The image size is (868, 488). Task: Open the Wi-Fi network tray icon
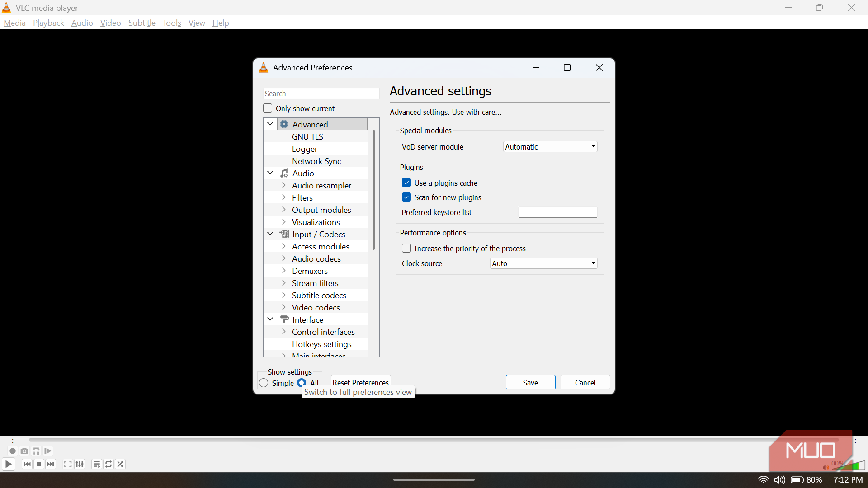[x=764, y=480]
